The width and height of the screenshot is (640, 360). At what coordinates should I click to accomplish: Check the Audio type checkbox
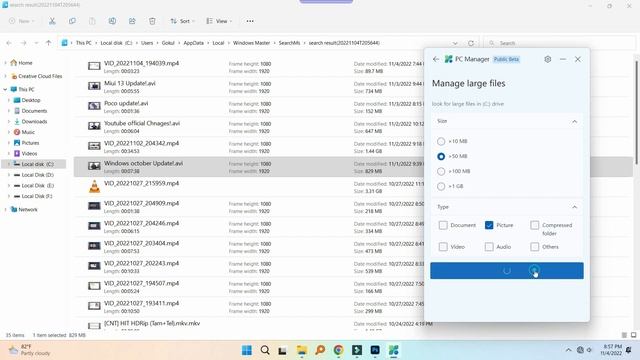click(x=489, y=247)
